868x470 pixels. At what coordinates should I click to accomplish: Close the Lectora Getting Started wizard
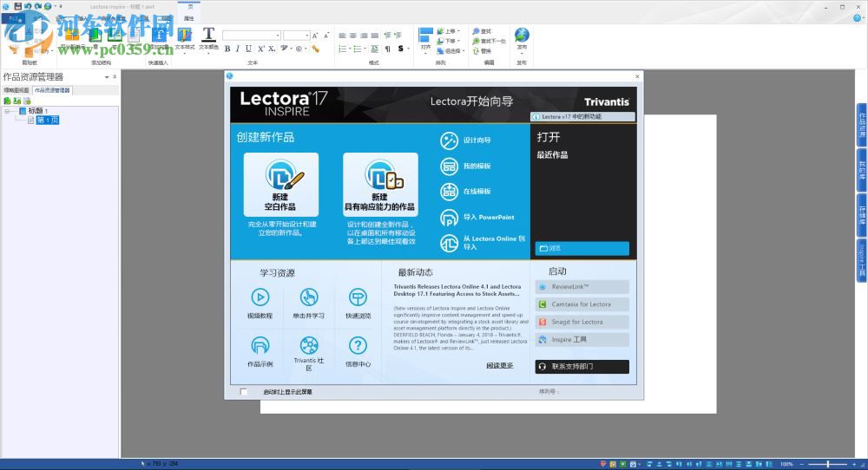click(x=637, y=76)
